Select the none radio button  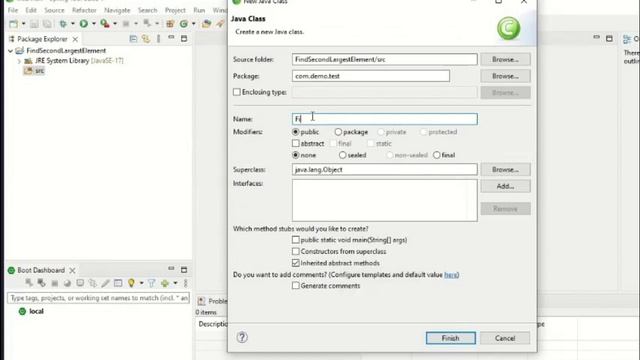pos(296,155)
